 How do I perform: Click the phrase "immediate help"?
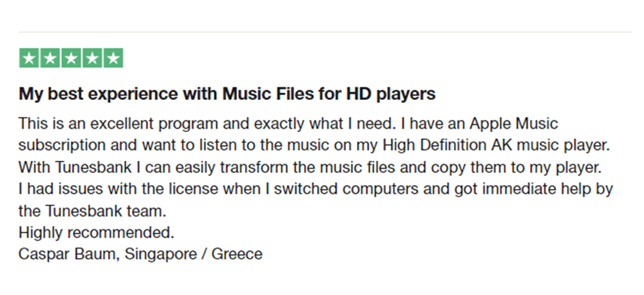[x=523, y=189]
